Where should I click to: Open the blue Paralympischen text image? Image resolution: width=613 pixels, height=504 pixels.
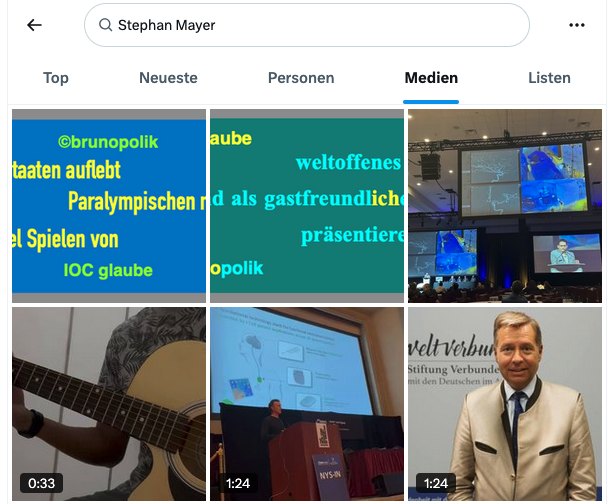[109, 206]
